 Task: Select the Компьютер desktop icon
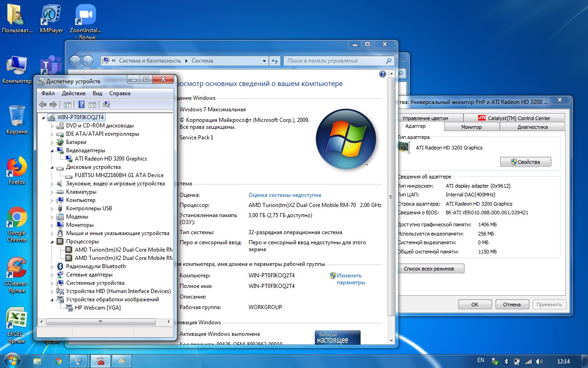click(x=17, y=70)
